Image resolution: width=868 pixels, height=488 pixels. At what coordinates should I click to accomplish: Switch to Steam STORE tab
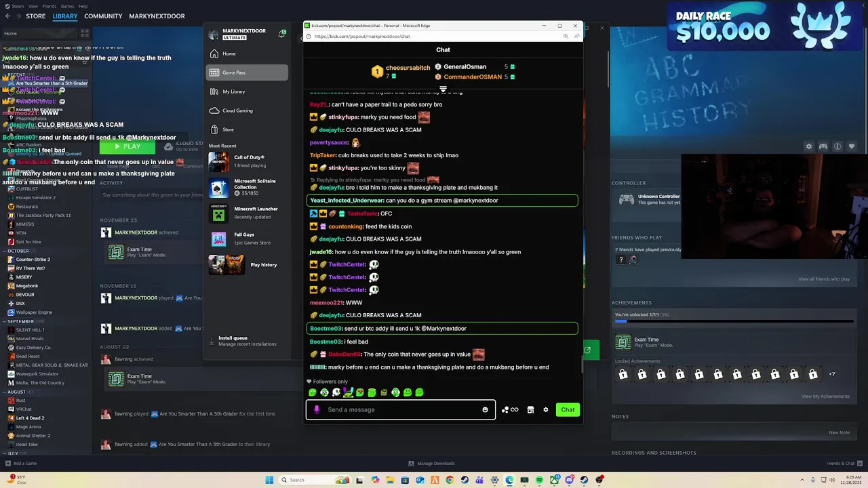pyautogui.click(x=35, y=16)
